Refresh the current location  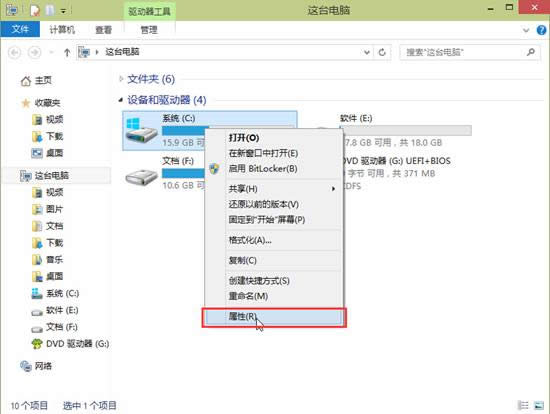tap(382, 53)
